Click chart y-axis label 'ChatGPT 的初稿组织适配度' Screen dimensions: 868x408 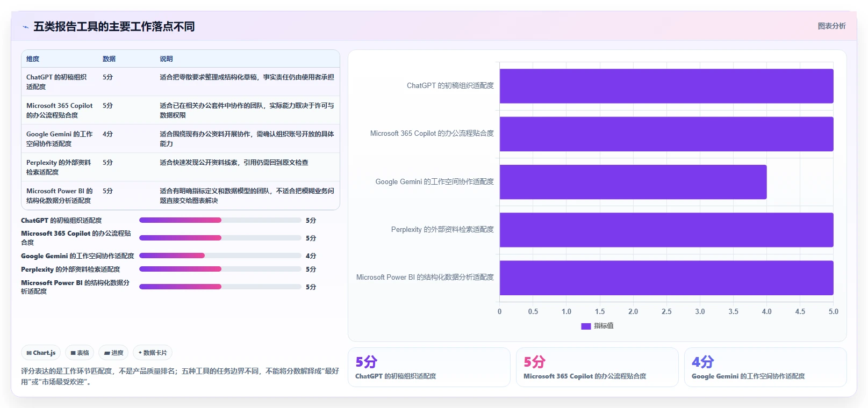click(x=450, y=85)
